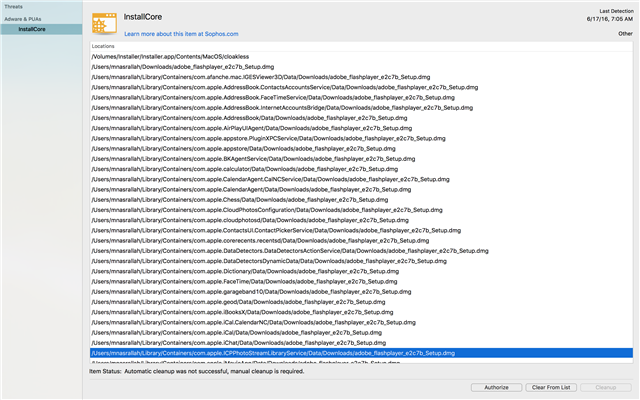Select the /Users/mnasrallah/Downloads dmg location row
Viewport: 640px width, 400px height.
(361, 67)
